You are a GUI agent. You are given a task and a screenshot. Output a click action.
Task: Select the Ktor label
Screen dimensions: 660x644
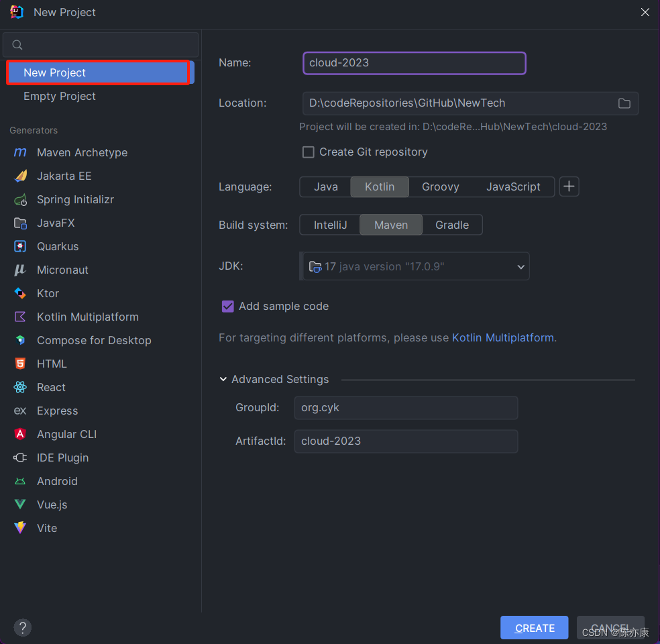pyautogui.click(x=48, y=293)
